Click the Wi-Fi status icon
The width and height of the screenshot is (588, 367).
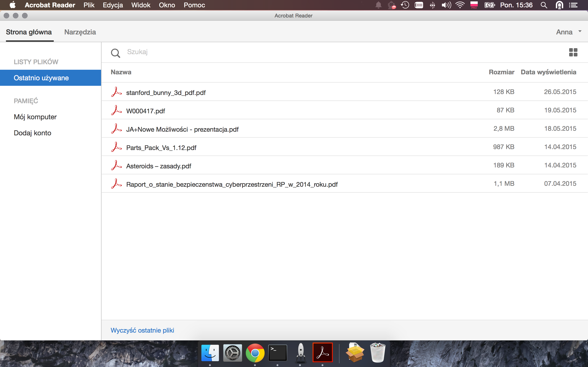point(460,5)
